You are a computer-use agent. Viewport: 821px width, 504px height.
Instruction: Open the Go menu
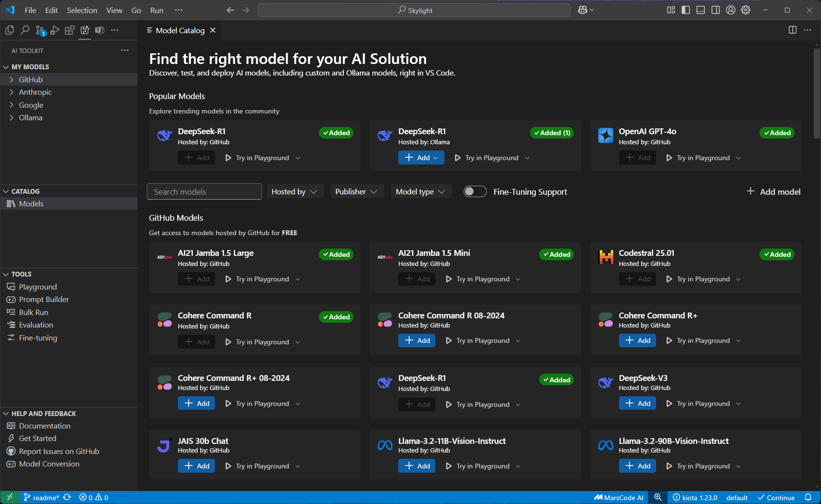[x=136, y=10]
